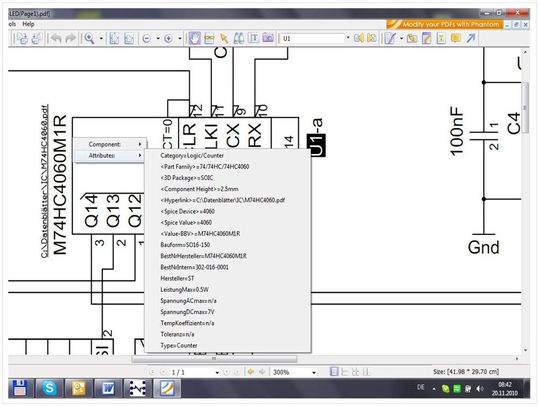
Task: Click the find previous arrow next to search box
Action: (359, 38)
